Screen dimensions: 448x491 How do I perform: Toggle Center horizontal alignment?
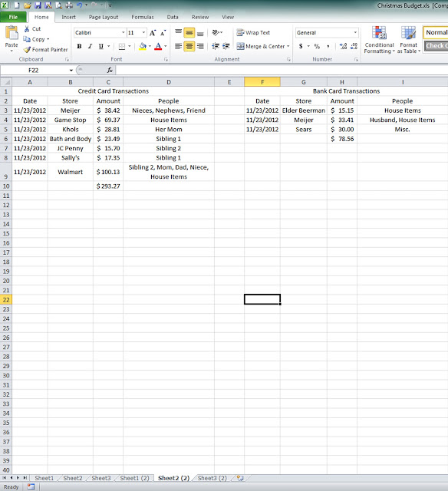click(x=189, y=46)
